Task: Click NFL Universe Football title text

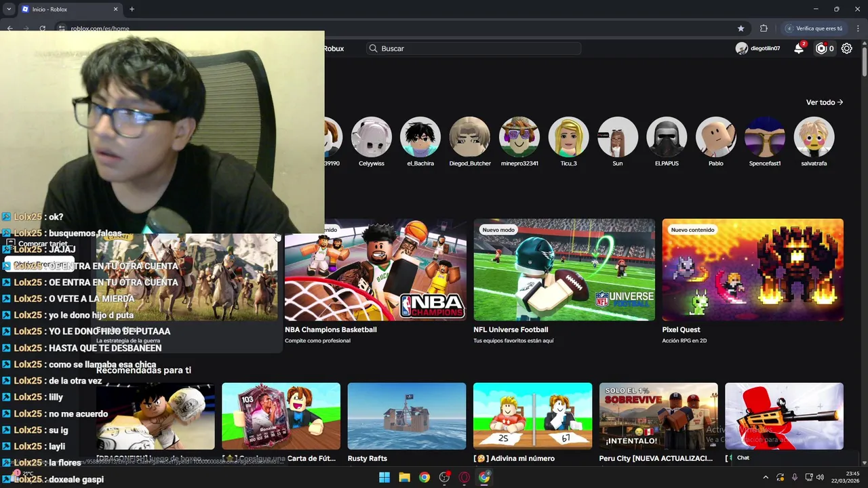Action: 511,329
